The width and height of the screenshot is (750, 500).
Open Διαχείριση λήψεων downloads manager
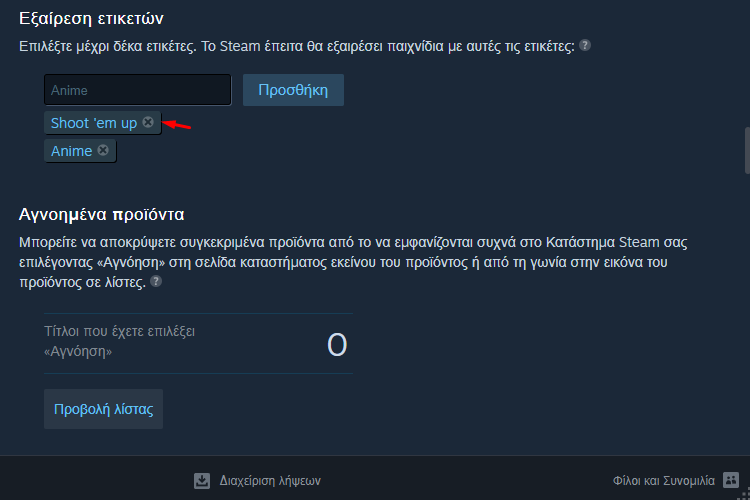coord(270,481)
